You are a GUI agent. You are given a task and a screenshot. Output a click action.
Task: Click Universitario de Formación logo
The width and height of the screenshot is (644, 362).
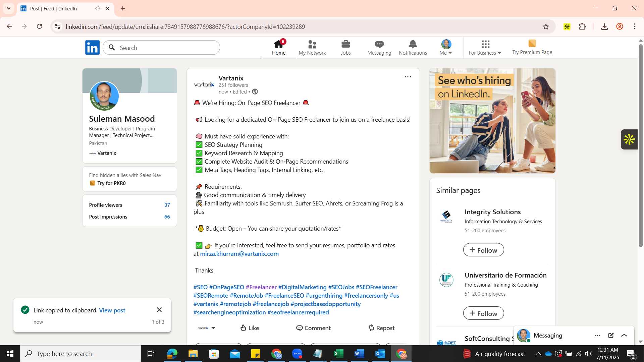point(446,280)
